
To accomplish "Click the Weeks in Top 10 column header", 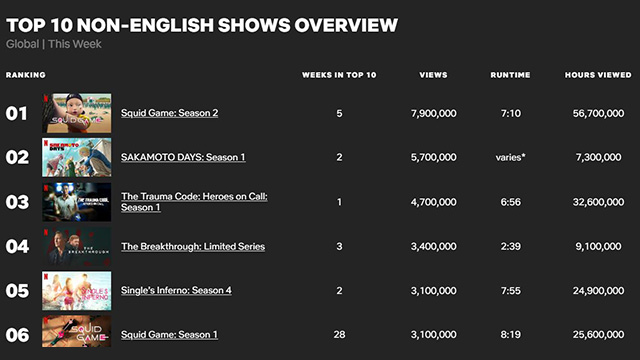I will tap(339, 75).
